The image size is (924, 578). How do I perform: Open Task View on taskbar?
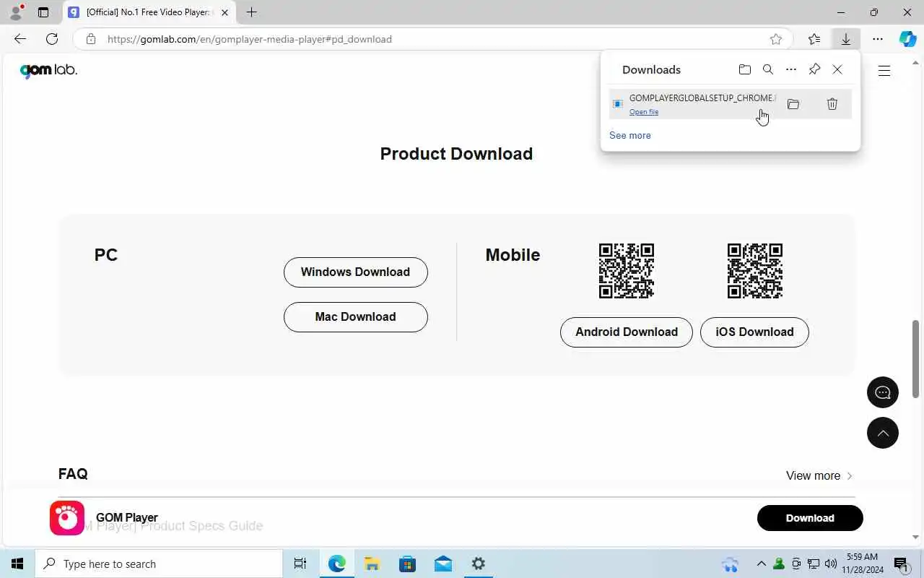tap(300, 564)
